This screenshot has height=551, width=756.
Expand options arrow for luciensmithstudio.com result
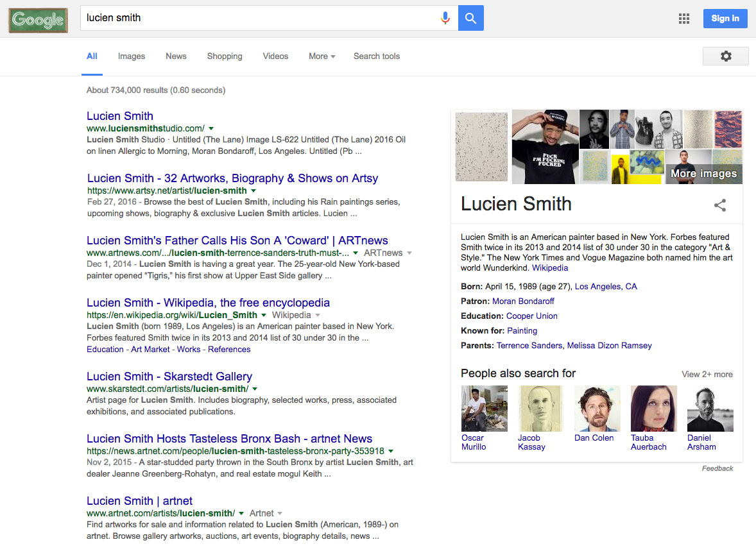(x=211, y=129)
